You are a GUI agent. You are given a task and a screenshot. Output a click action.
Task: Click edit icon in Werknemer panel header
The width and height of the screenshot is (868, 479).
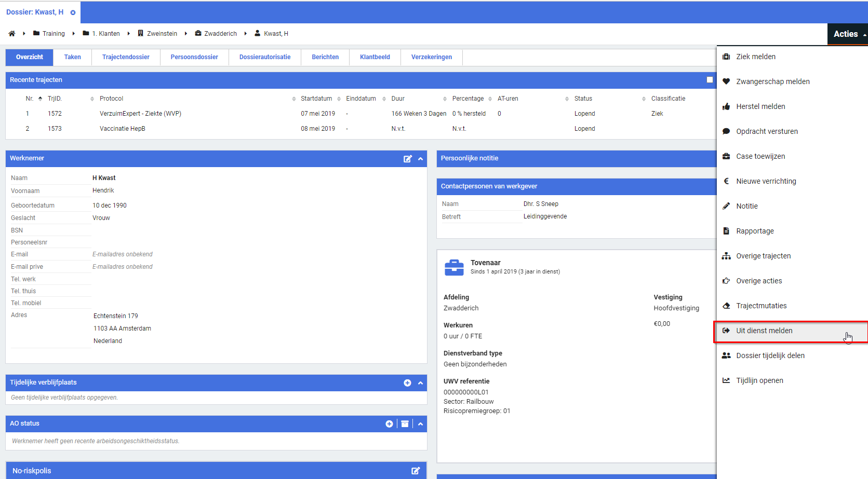tap(408, 159)
